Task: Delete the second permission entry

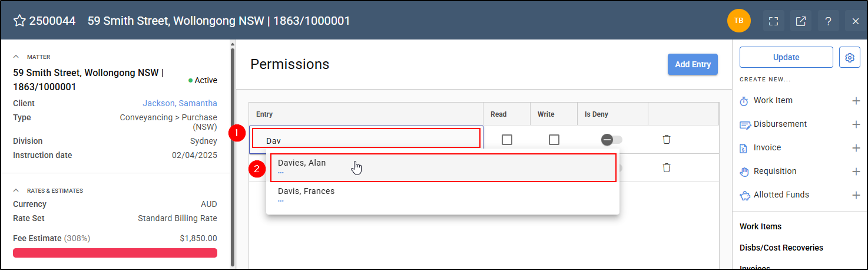Action: pos(667,168)
